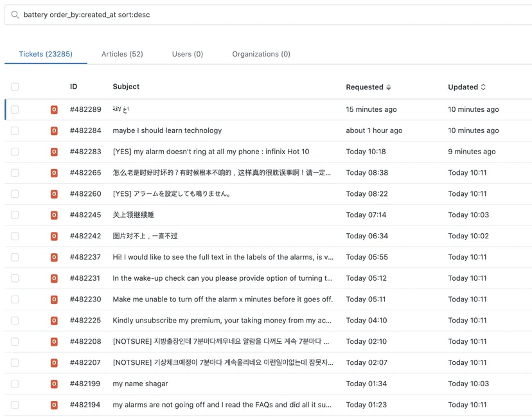Check the box for ticket #482284

(15, 130)
